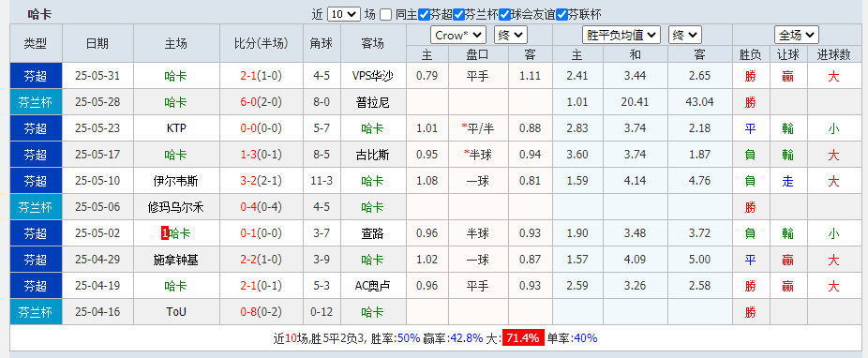Image resolution: width=868 pixels, height=358 pixels.
Task: Click the away team 查路
Action: click(x=373, y=233)
